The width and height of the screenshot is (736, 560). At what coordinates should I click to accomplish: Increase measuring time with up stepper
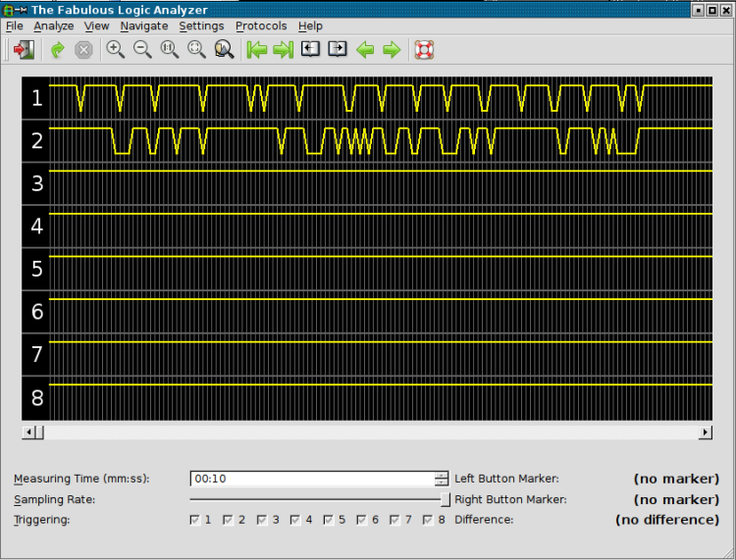[x=441, y=475]
